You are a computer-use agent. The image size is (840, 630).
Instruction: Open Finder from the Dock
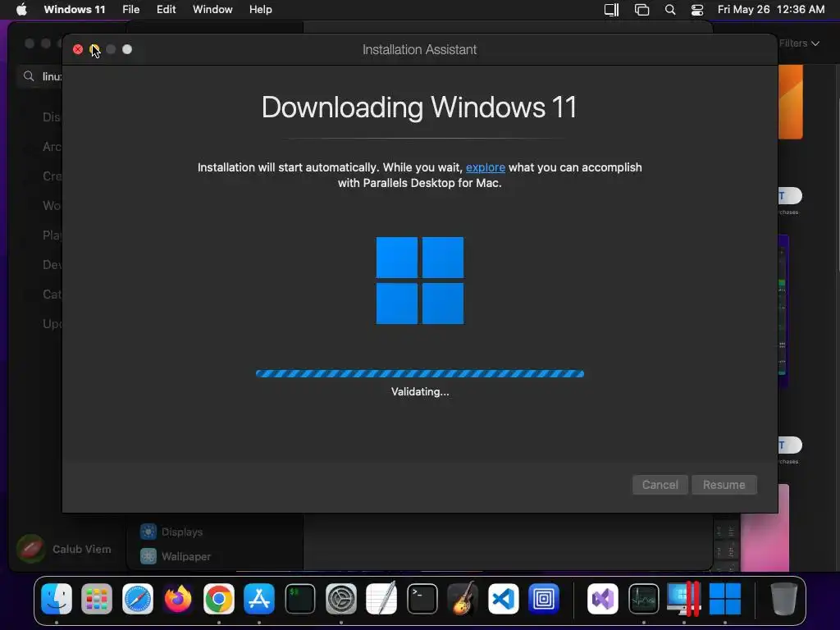(x=57, y=598)
